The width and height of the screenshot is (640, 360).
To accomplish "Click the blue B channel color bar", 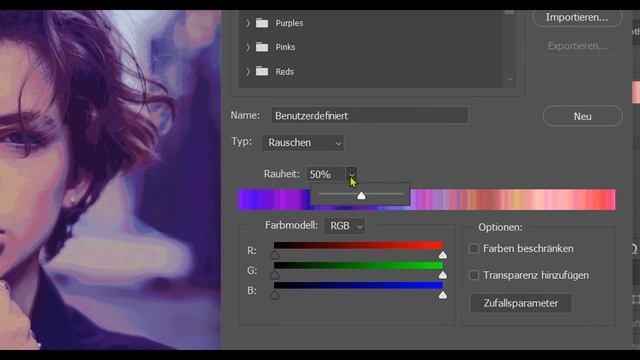I will pos(358,285).
